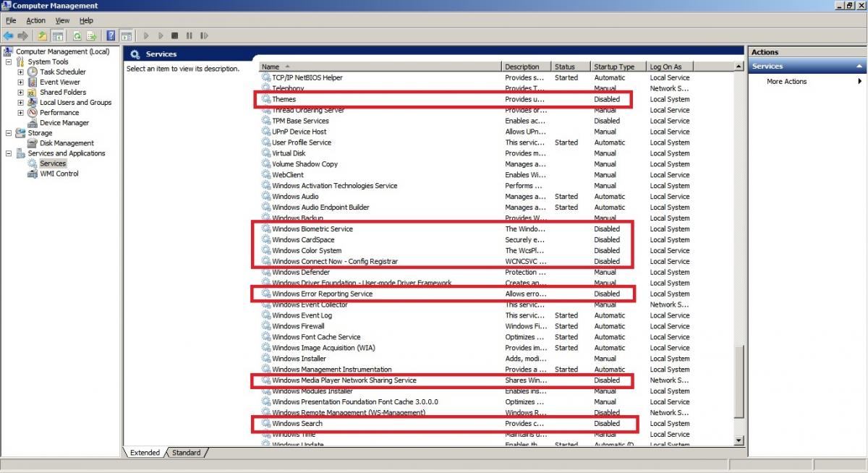The height and width of the screenshot is (473, 868).
Task: Click the gear icon beside Volume Shadow Copy
Action: point(266,164)
